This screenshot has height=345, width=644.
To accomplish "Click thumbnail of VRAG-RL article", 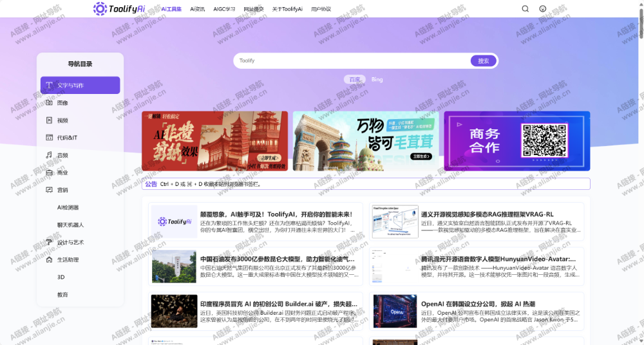I will point(395,221).
